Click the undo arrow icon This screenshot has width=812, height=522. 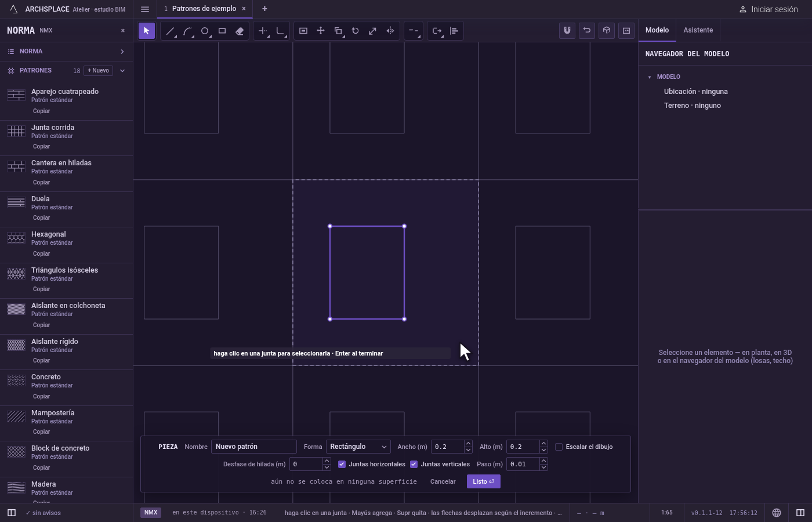pos(587,31)
